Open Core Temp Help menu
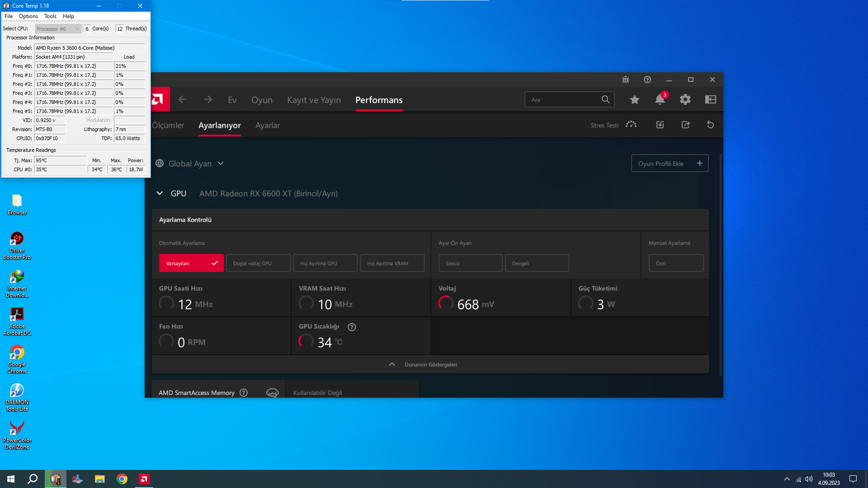This screenshot has height=488, width=868. click(68, 16)
